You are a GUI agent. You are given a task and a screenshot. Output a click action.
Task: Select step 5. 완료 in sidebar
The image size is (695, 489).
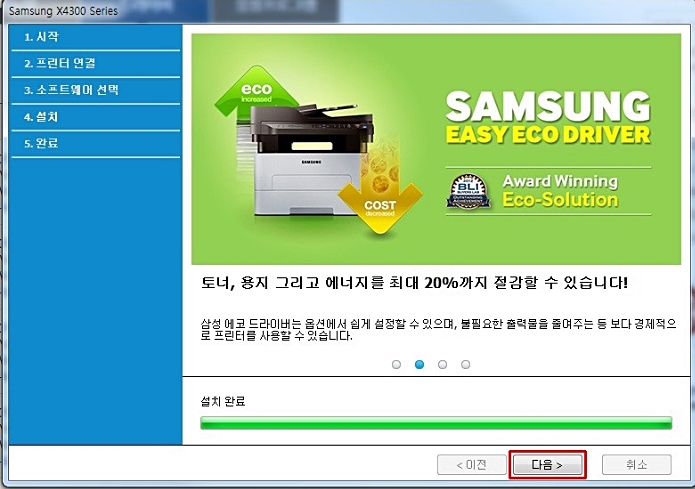(96, 144)
